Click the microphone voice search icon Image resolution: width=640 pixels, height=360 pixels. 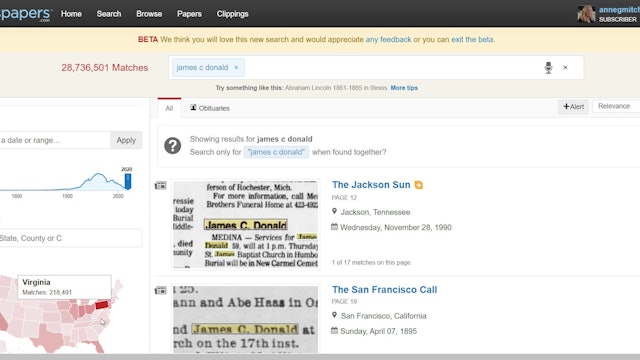pyautogui.click(x=548, y=67)
